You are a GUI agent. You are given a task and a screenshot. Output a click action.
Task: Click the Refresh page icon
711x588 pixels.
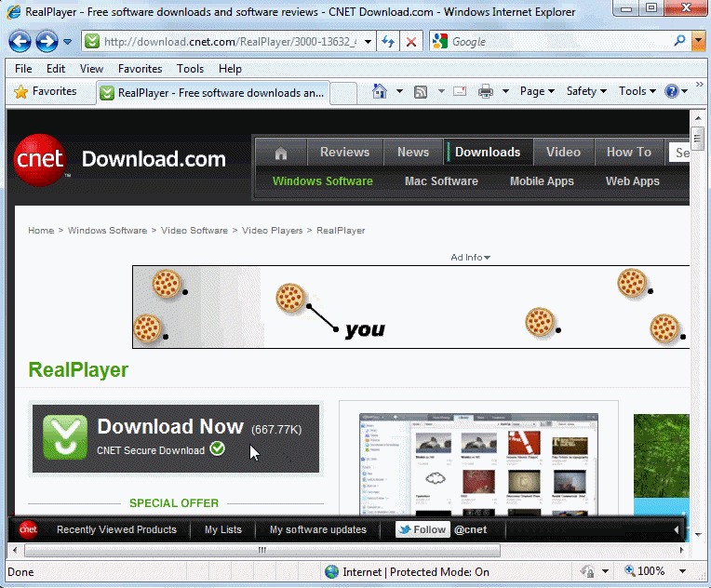coord(388,42)
